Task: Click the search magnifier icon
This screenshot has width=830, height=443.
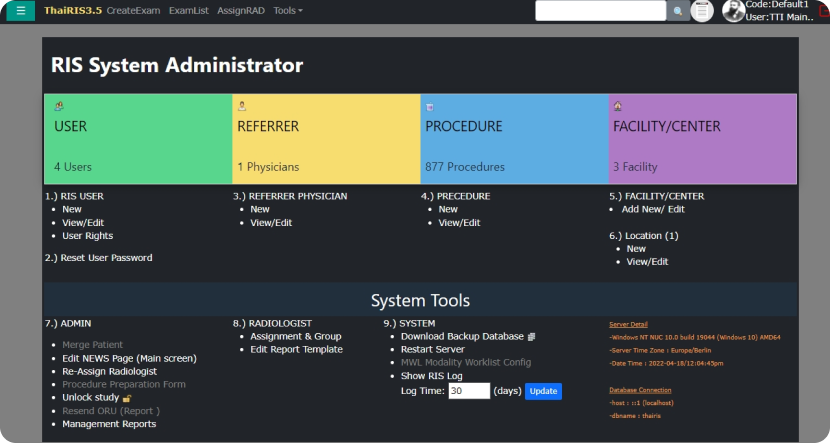Action: (x=677, y=11)
